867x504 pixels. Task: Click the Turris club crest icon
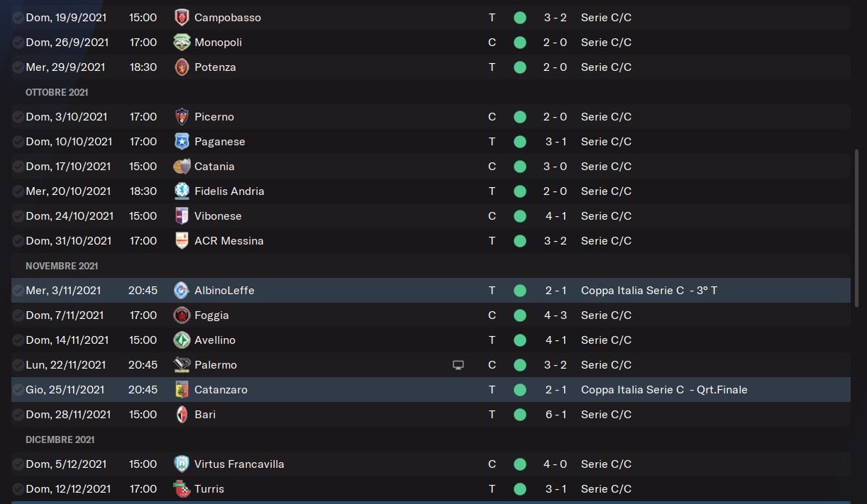pos(182,489)
